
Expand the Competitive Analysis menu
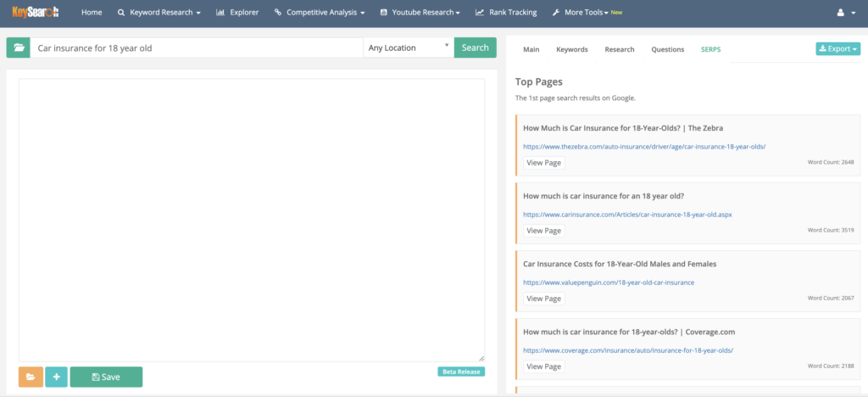click(320, 12)
